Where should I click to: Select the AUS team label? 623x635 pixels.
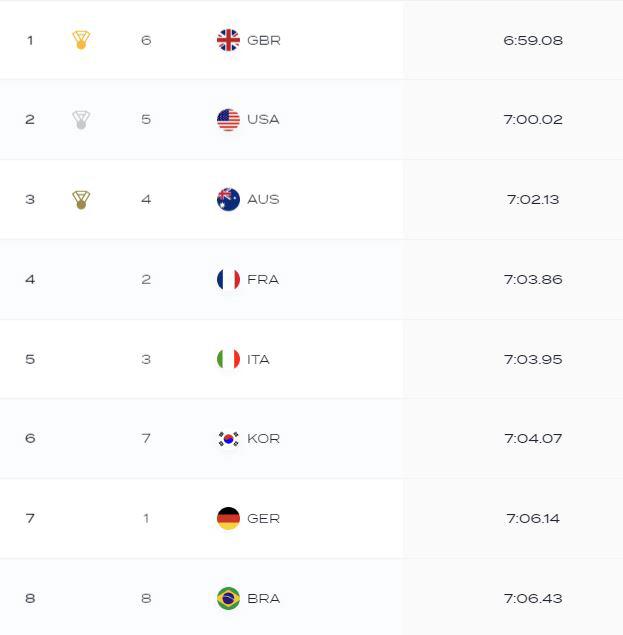pos(263,199)
